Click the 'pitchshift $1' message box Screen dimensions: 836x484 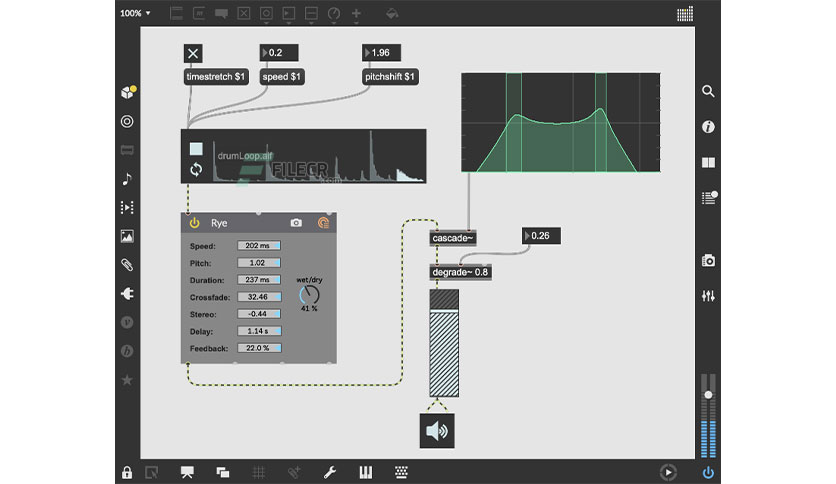click(390, 77)
